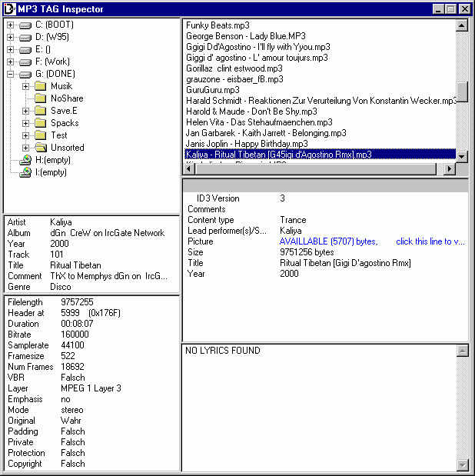Select Janis Joplin - Happy Birthday.mp3 file
This screenshot has width=475, height=476.
pos(247,144)
